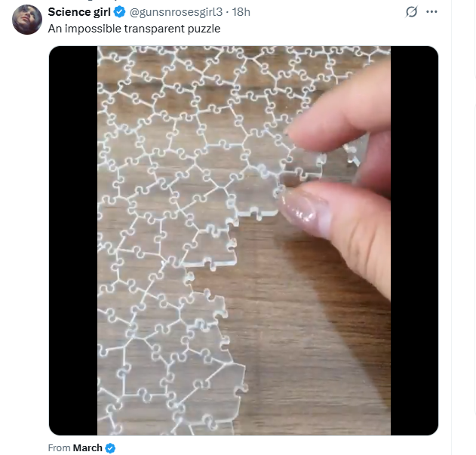Play the transparent puzzle video

pos(244,241)
